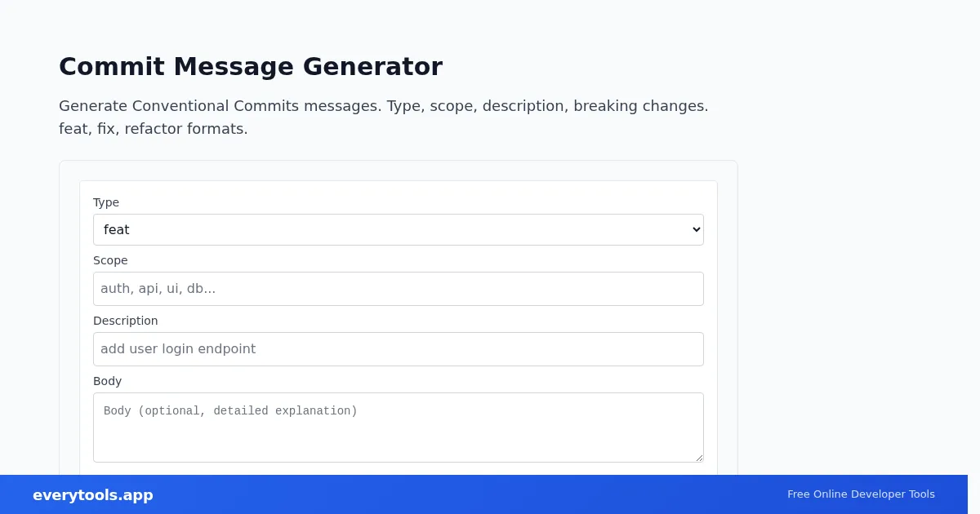
Task: Click the "feat, fix, refactor formats." text line
Action: point(154,129)
